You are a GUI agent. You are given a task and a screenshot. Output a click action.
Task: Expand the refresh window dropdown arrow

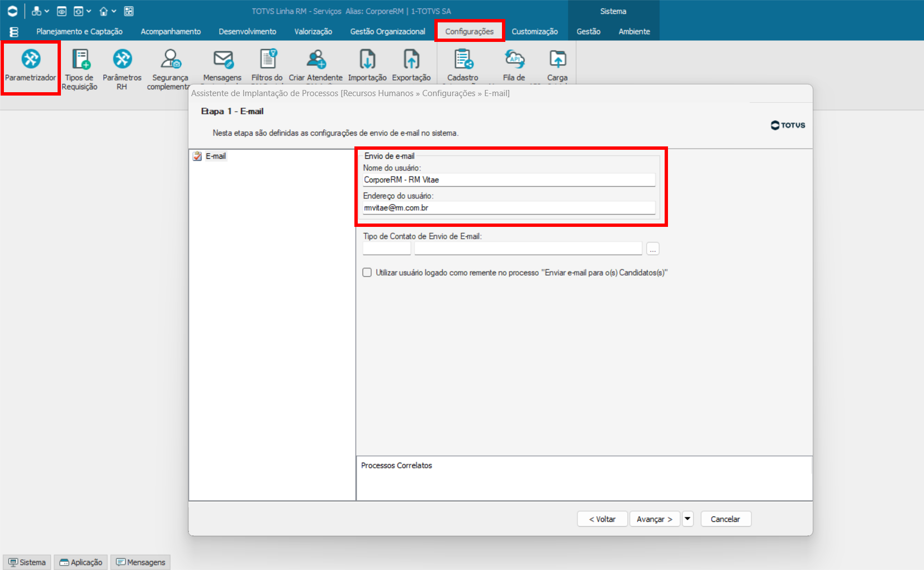pos(89,11)
